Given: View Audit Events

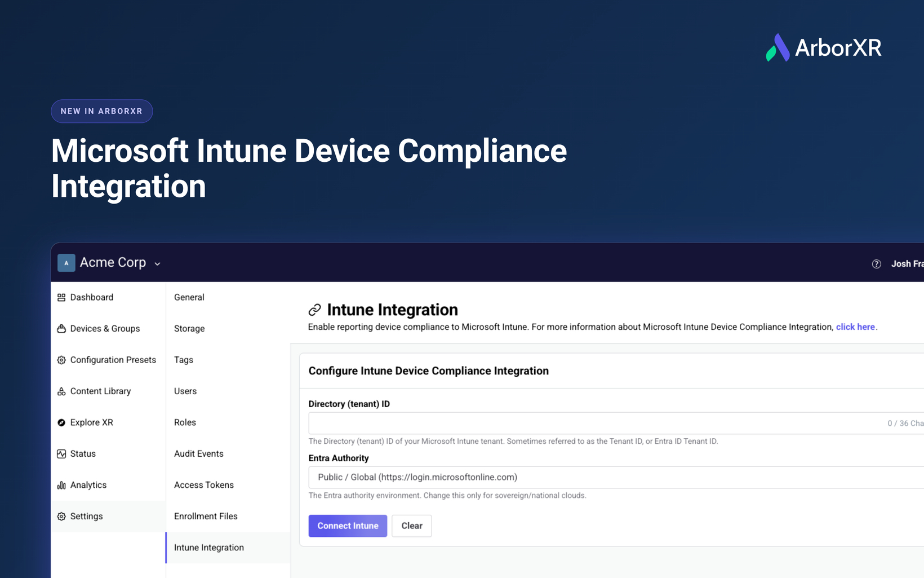Looking at the screenshot, I should 228,454.
